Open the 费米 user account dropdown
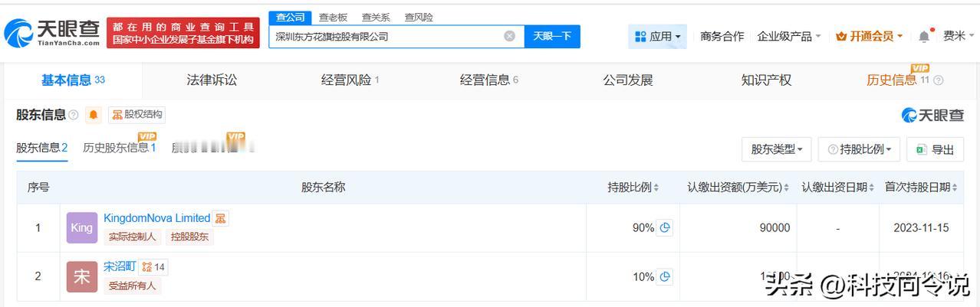980x307 pixels. [960, 36]
